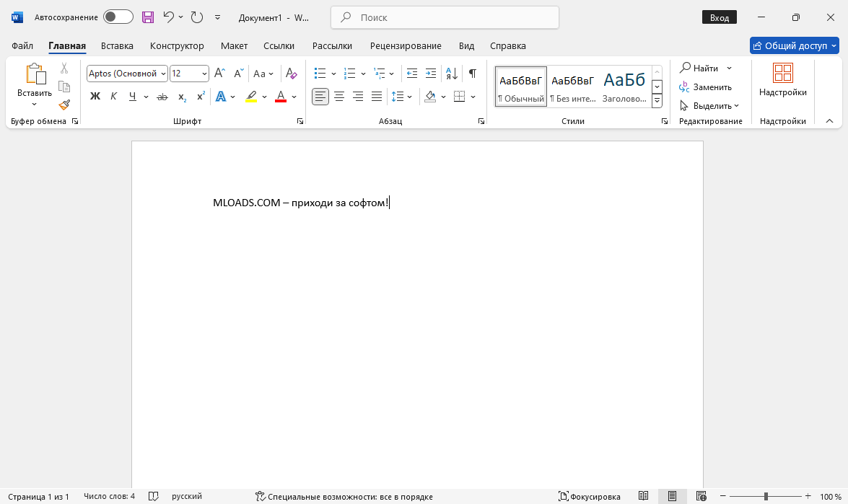Viewport: 848px width, 504px height.
Task: Zoom out with minus button
Action: click(722, 496)
